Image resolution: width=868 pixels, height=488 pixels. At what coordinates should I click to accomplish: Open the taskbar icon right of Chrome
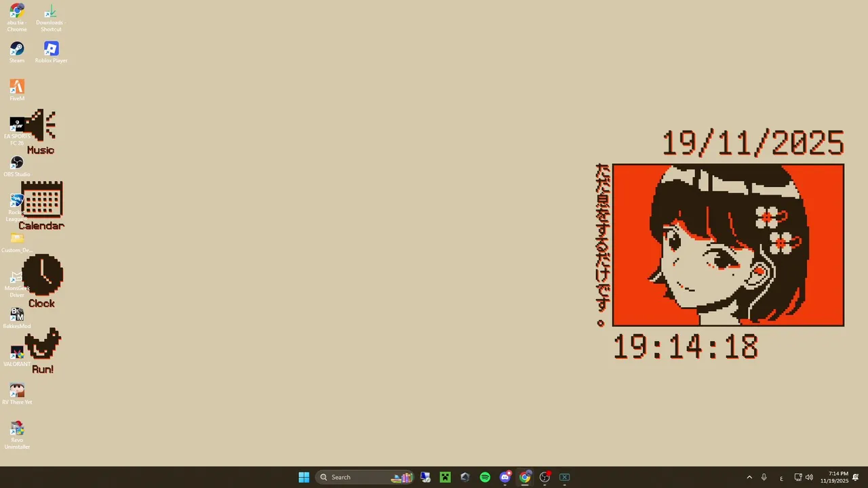545,477
